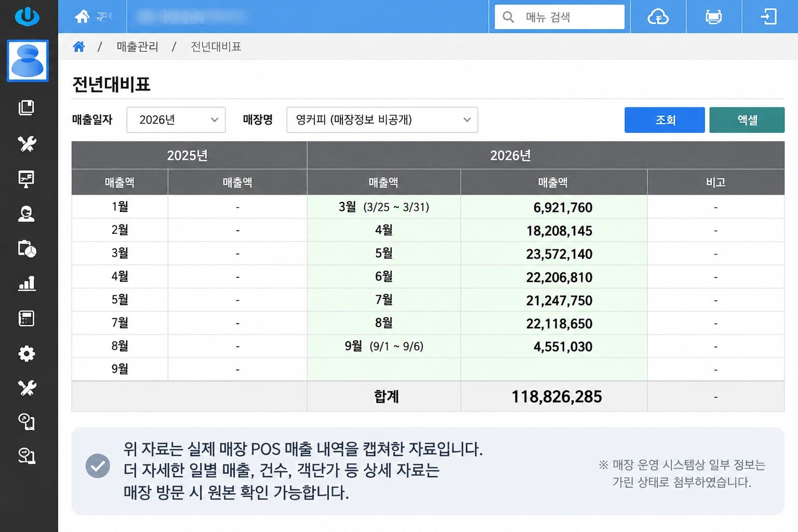Open the wrench tools icon above the presentation icon
This screenshot has height=532, width=798.
[26, 143]
